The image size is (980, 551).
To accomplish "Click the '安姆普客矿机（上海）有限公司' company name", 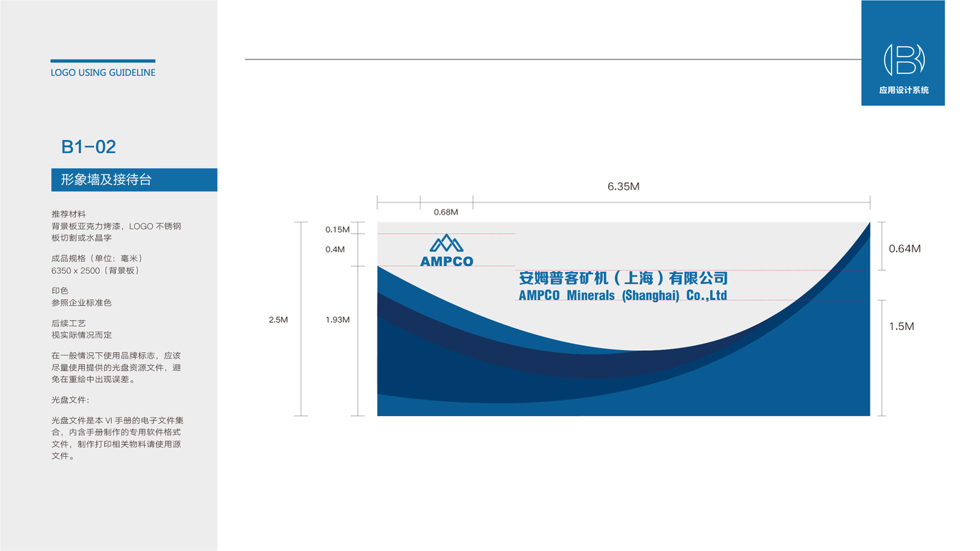I will [x=623, y=278].
